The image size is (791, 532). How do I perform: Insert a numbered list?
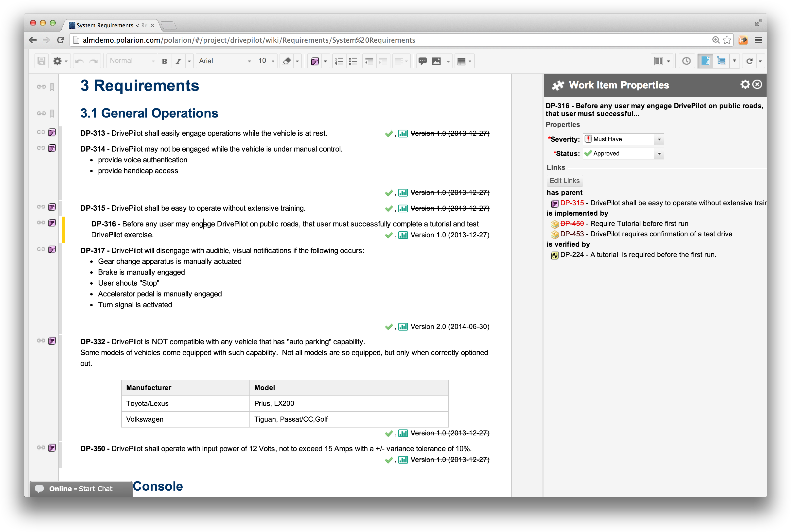[x=339, y=61]
